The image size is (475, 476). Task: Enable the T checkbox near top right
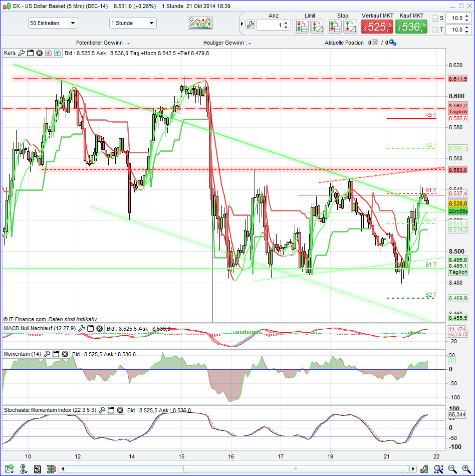pos(435,31)
